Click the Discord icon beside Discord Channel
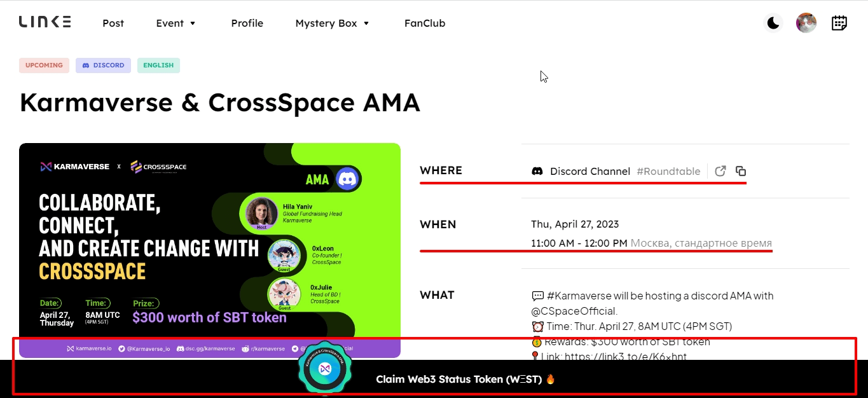Viewport: 868px width, 398px height. click(537, 171)
